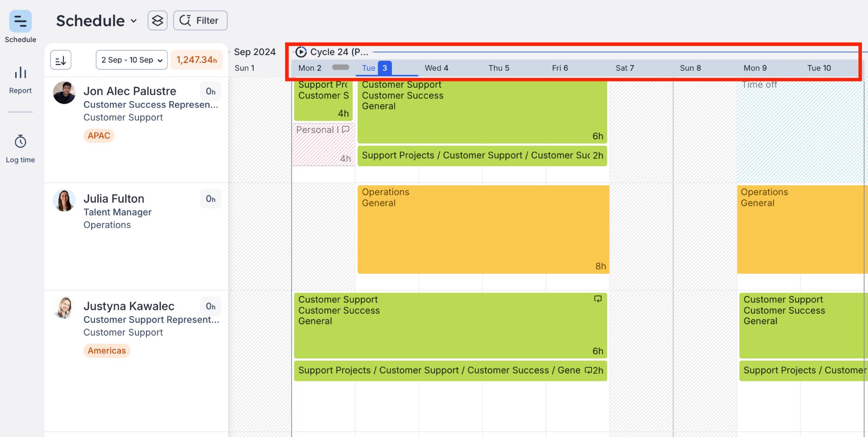The image size is (868, 437).
Task: Click Jon Alec Palustre's avatar photo
Action: pyautogui.click(x=64, y=92)
